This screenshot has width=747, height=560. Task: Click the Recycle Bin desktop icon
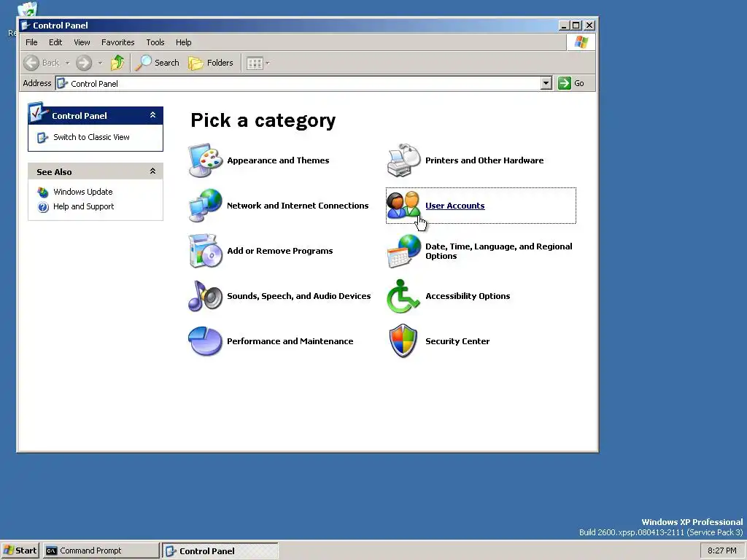coord(27,10)
